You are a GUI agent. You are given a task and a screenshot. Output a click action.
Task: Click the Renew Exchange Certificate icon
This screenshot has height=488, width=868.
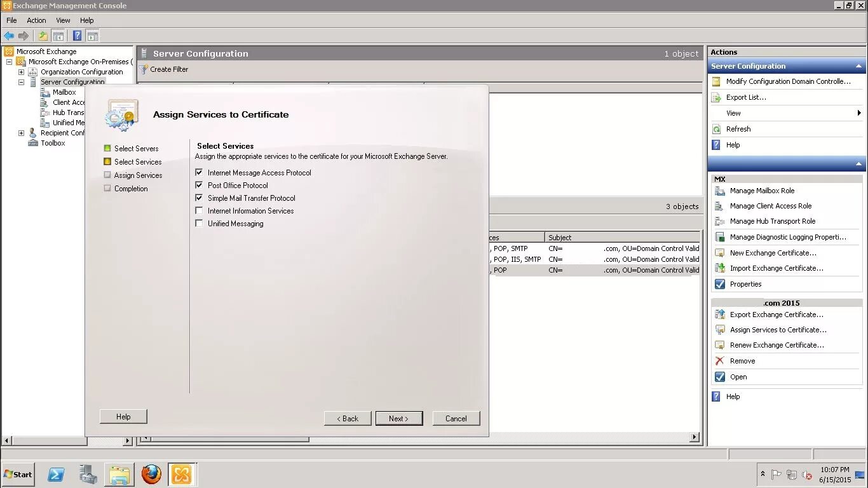coord(720,345)
